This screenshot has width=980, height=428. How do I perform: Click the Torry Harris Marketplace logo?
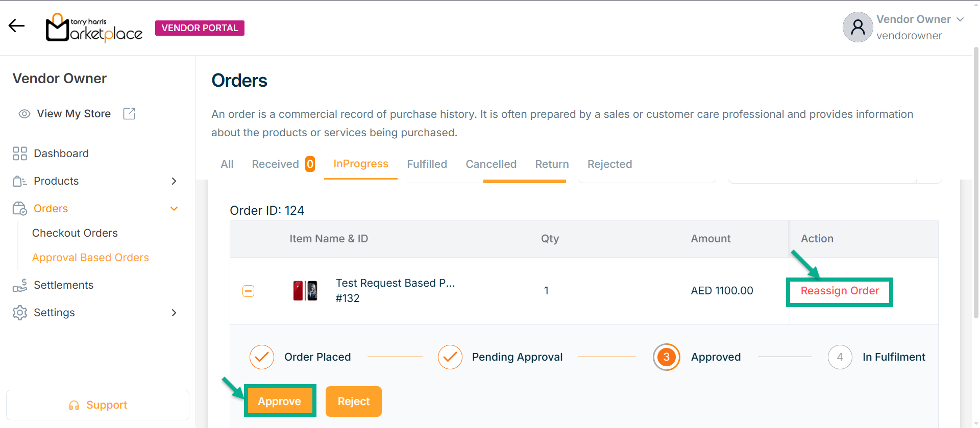click(x=94, y=28)
